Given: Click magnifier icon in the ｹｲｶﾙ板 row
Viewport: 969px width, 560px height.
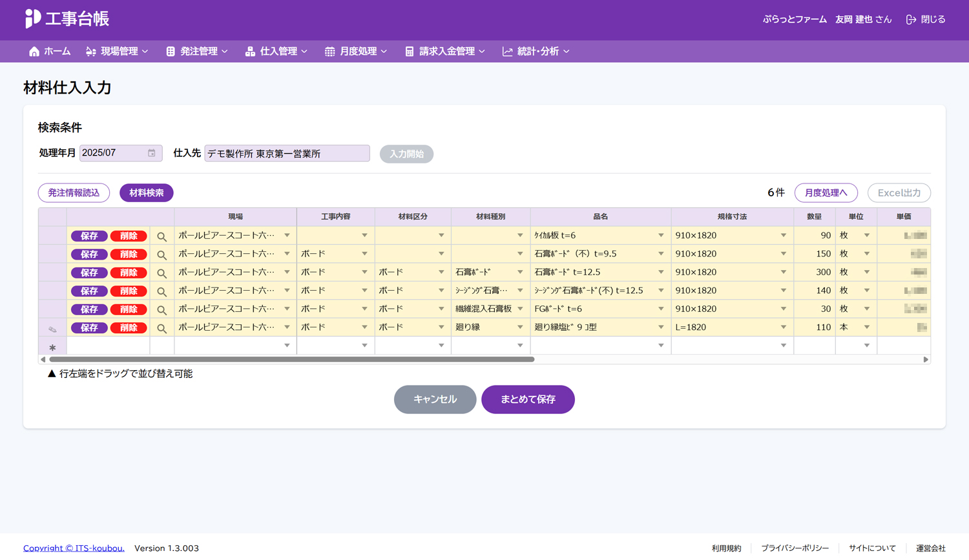Looking at the screenshot, I should pyautogui.click(x=162, y=236).
